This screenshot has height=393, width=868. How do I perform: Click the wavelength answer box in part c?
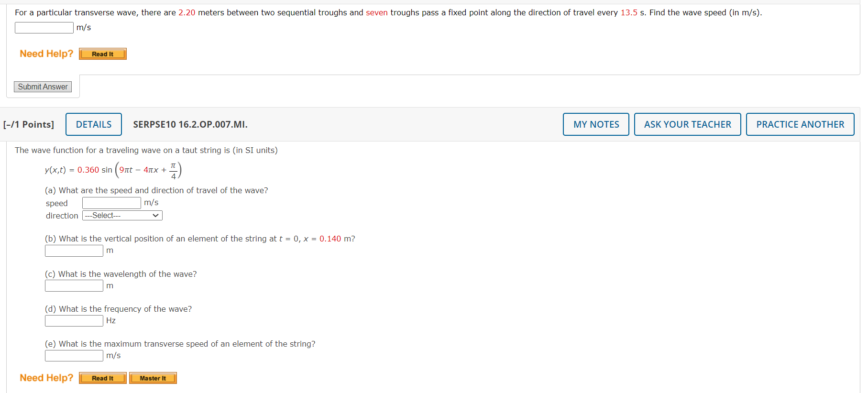74,285
